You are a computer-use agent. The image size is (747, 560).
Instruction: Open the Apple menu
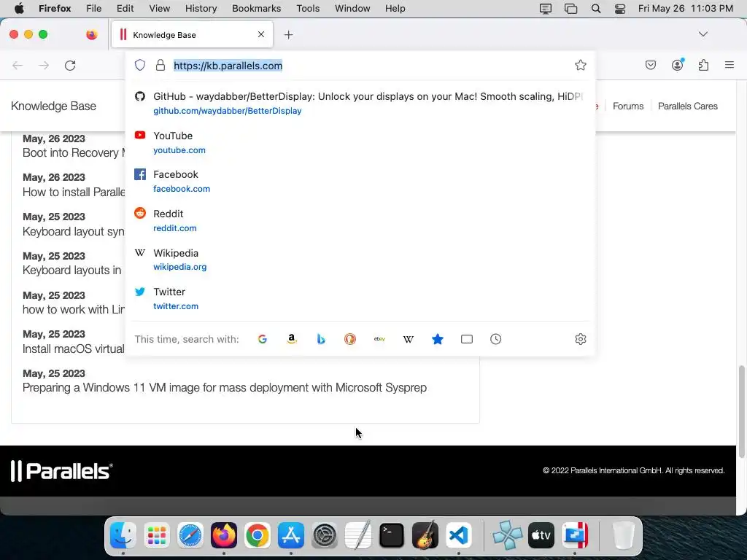tap(18, 9)
